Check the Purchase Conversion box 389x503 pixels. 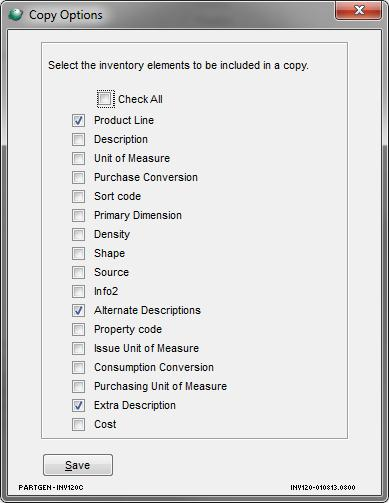pyautogui.click(x=78, y=177)
